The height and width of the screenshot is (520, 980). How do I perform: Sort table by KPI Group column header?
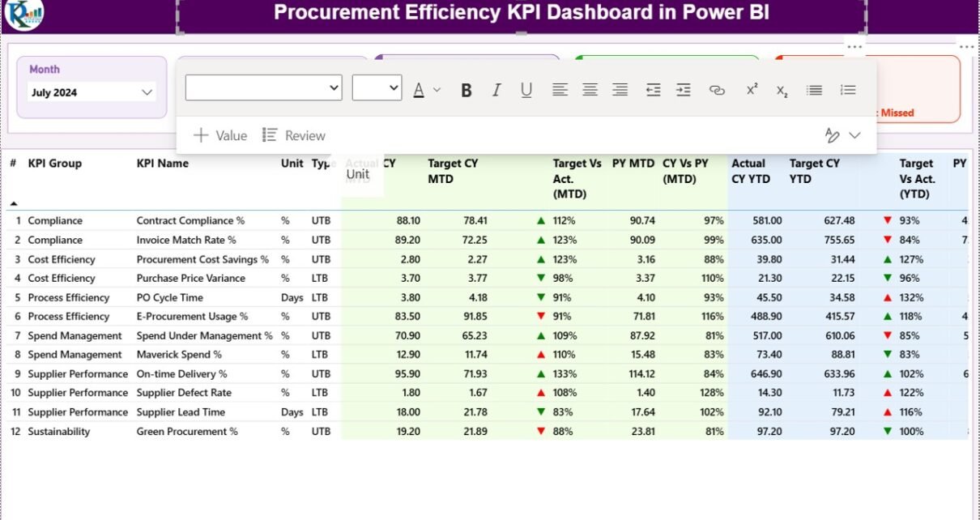click(54, 164)
